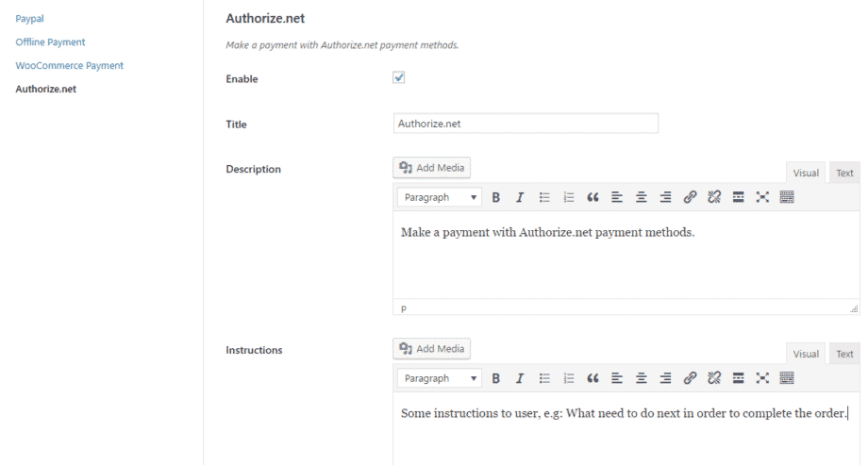Screen dimensions: 868x465
Task: Click the P element path in Description status bar
Action: (404, 308)
